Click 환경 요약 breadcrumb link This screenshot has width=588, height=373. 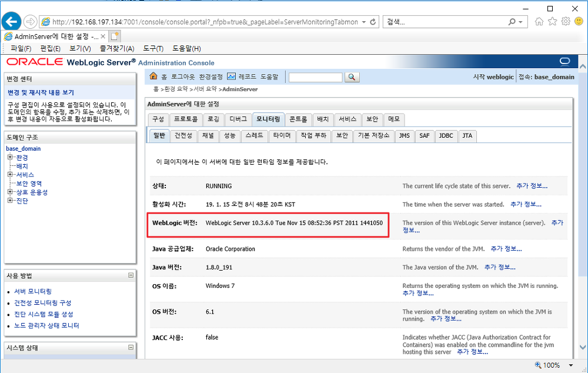[176, 89]
